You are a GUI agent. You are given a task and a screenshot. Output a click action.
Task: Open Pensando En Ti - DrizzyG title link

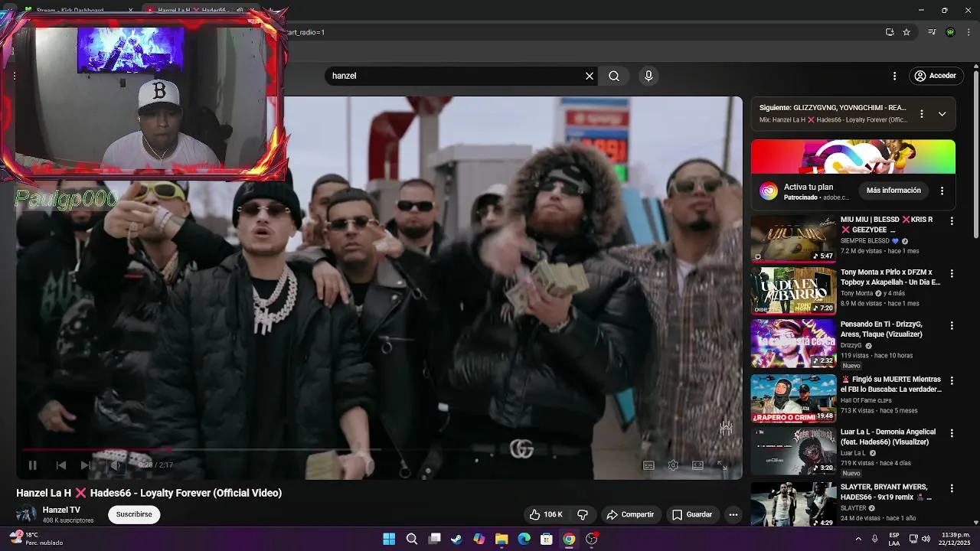(881, 329)
